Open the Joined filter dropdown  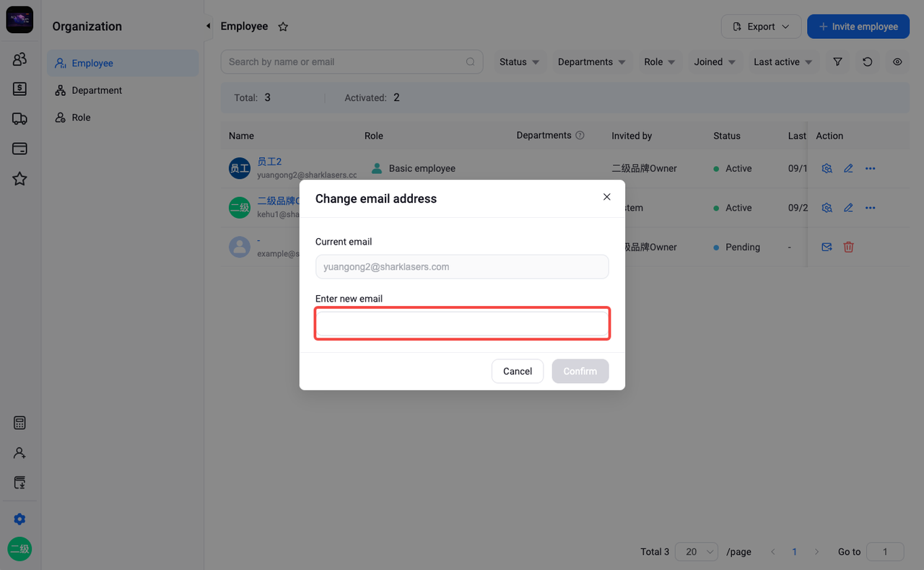pyautogui.click(x=715, y=62)
